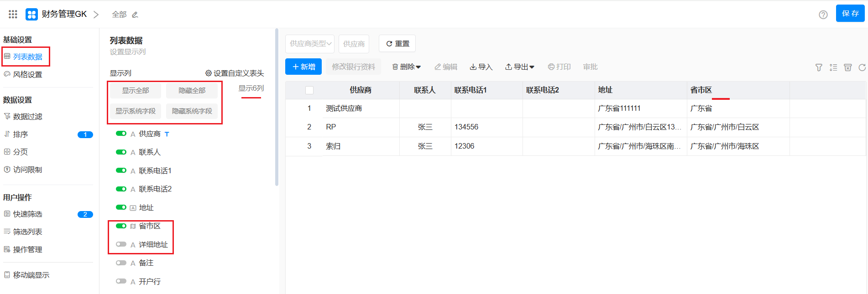The image size is (868, 294).
Task: Click the archive box icon in toolbar
Action: pyautogui.click(x=847, y=67)
